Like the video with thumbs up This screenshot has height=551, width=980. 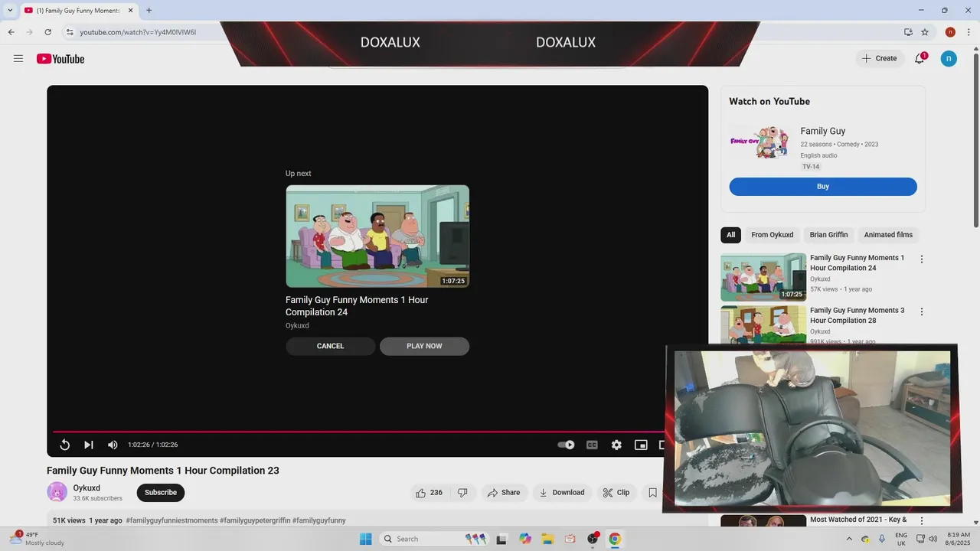point(430,493)
